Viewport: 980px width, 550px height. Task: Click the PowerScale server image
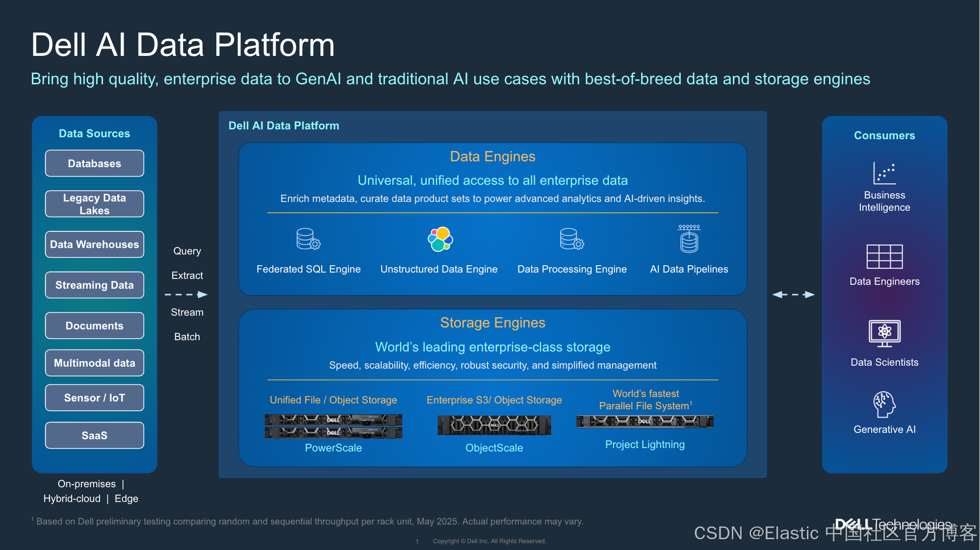pyautogui.click(x=334, y=426)
